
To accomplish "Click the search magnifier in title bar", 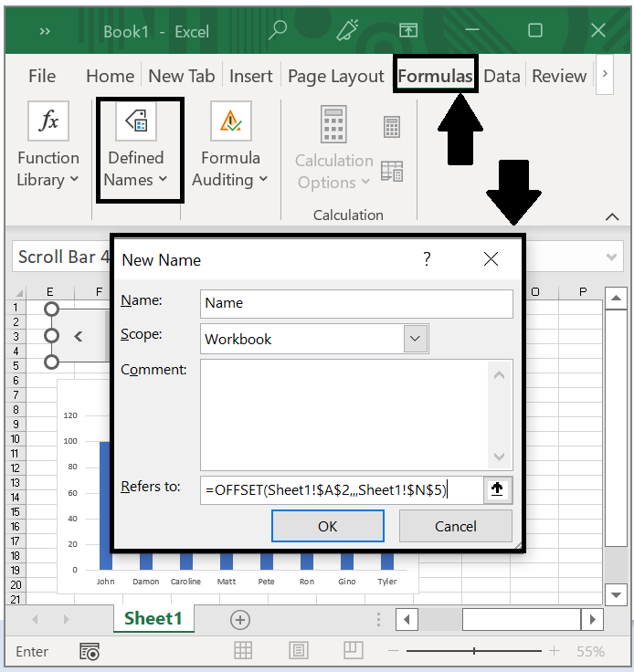I will (278, 30).
